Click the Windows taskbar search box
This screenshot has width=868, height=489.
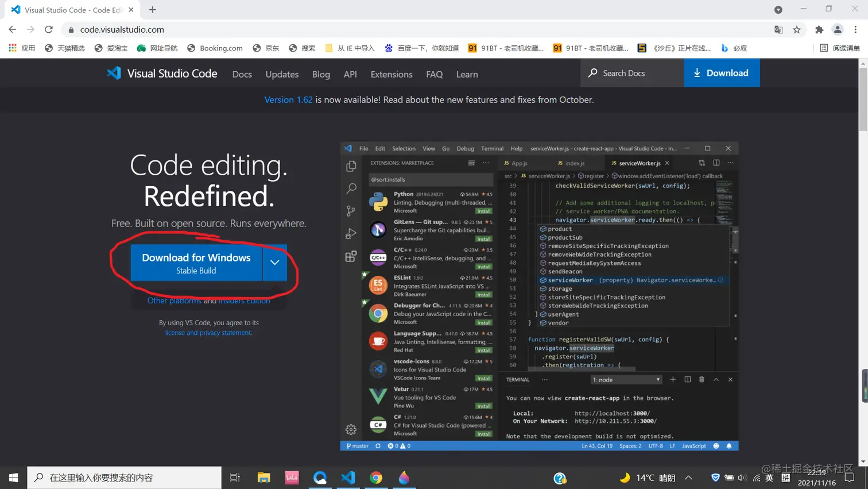[x=124, y=478]
